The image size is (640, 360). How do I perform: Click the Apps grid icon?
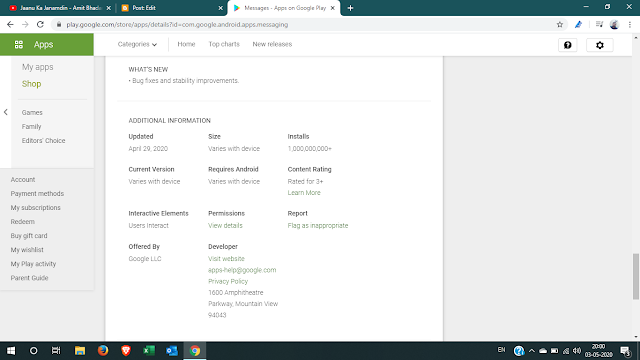[x=19, y=44]
